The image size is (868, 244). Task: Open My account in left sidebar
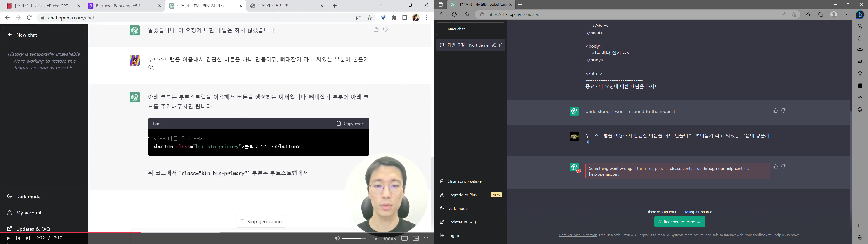(x=44, y=213)
